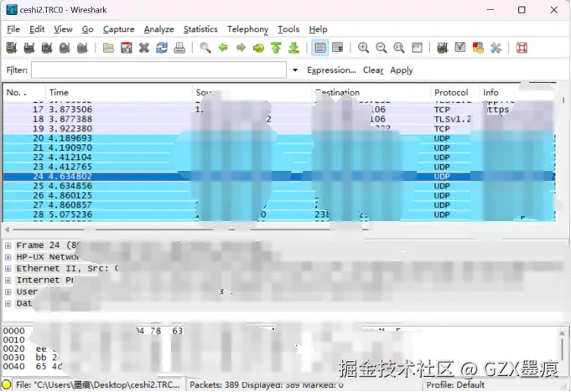571x392 pixels.
Task: Open the Help menu
Action: pos(319,29)
